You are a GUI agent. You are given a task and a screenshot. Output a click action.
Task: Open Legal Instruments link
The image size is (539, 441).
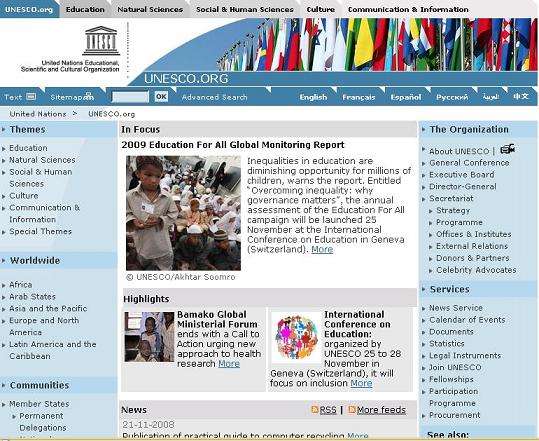pos(465,355)
